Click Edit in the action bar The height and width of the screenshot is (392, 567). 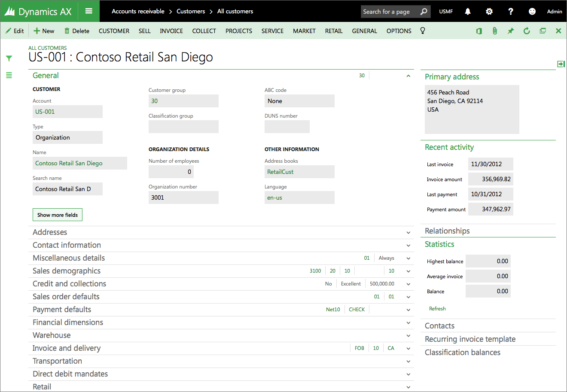tap(15, 31)
